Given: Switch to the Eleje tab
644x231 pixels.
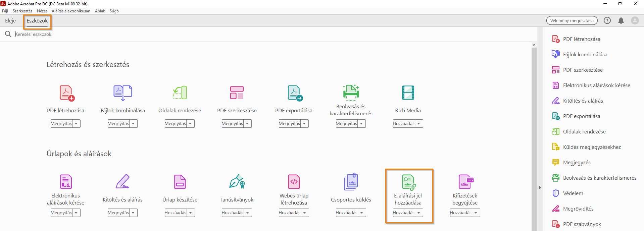Looking at the screenshot, I should coord(10,21).
